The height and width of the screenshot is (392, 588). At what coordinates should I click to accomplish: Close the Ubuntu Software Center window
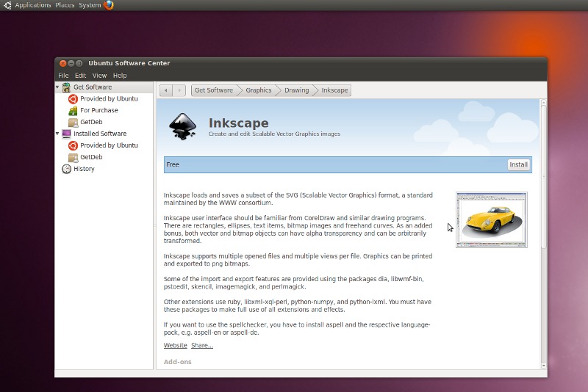(63, 63)
